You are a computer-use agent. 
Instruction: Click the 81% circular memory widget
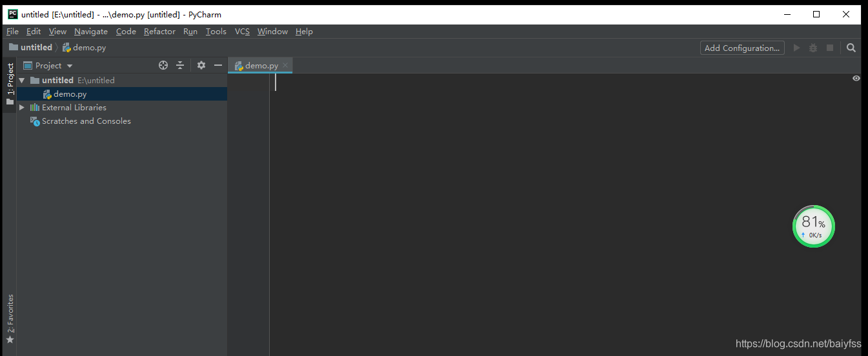pyautogui.click(x=813, y=226)
